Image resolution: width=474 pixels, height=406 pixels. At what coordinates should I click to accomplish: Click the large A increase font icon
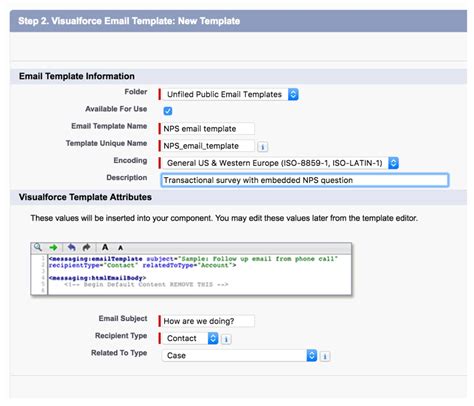click(x=105, y=247)
